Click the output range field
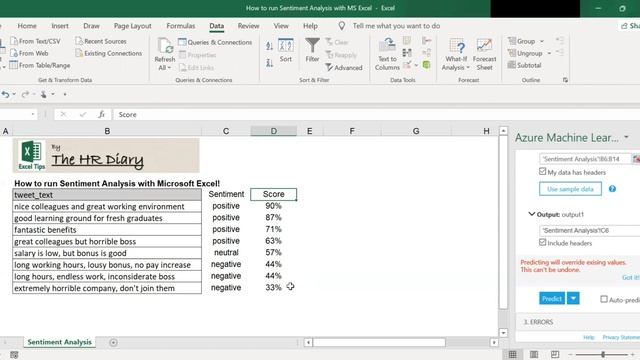The height and width of the screenshot is (360, 640). click(589, 231)
